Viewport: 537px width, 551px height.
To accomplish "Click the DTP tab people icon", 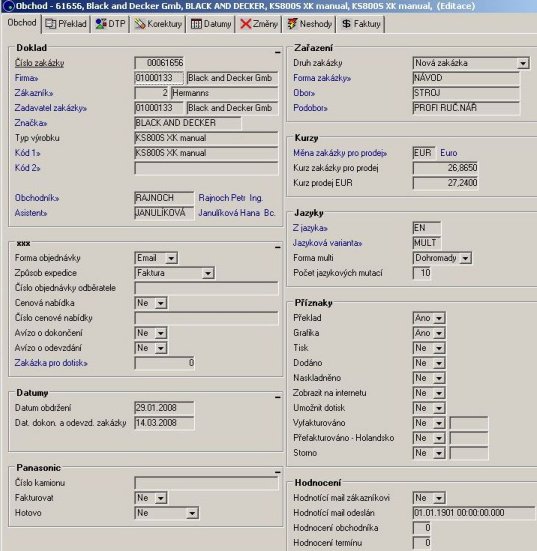I will pyautogui.click(x=101, y=24).
